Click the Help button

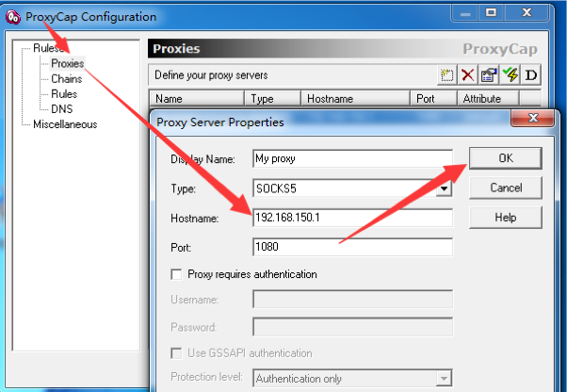[505, 218]
